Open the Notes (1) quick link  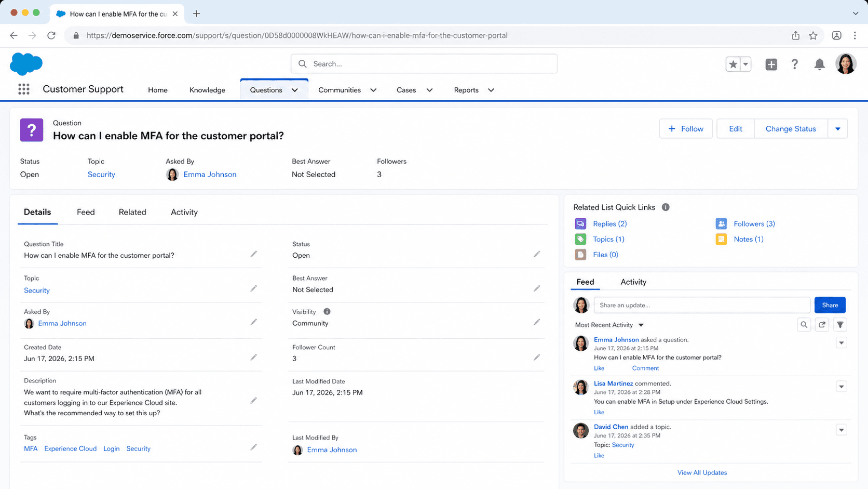[749, 239]
